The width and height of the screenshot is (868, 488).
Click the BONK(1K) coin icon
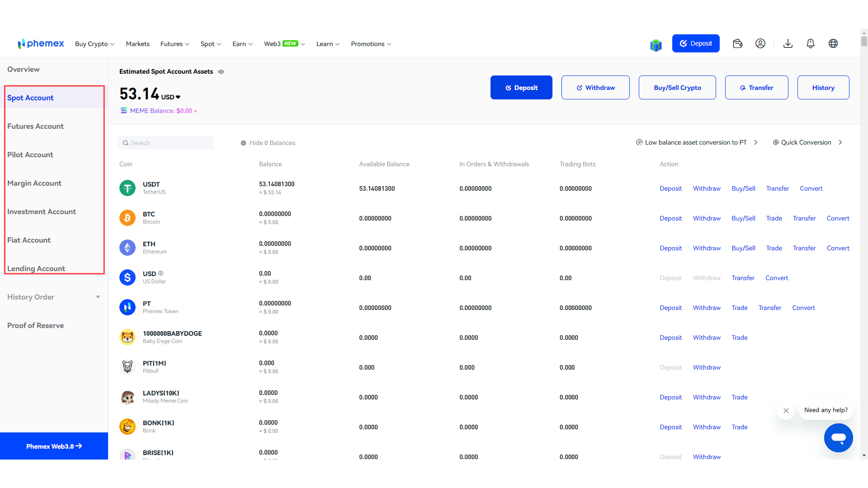pos(127,427)
